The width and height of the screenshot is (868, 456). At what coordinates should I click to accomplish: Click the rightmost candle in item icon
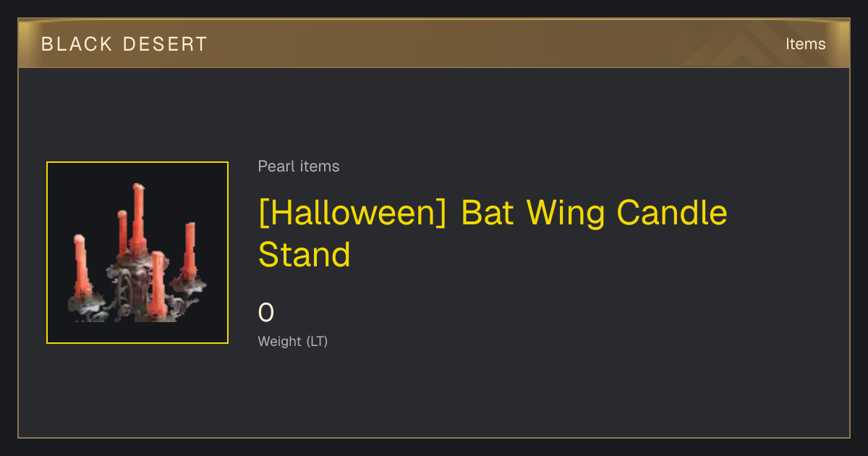[190, 250]
